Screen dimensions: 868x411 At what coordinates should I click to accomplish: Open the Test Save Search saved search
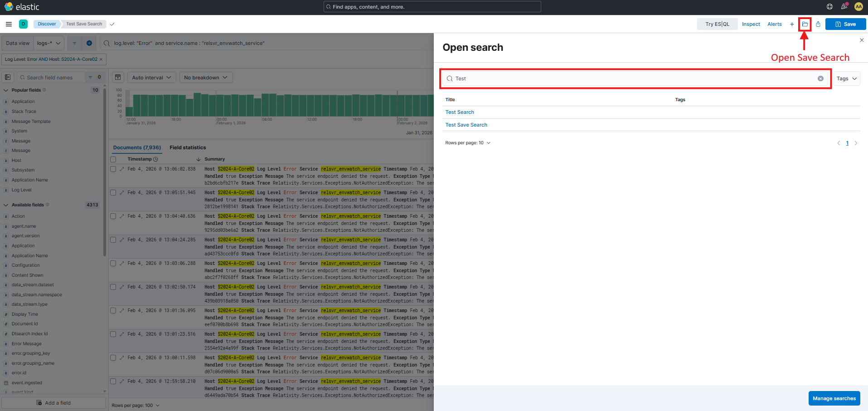click(x=466, y=125)
